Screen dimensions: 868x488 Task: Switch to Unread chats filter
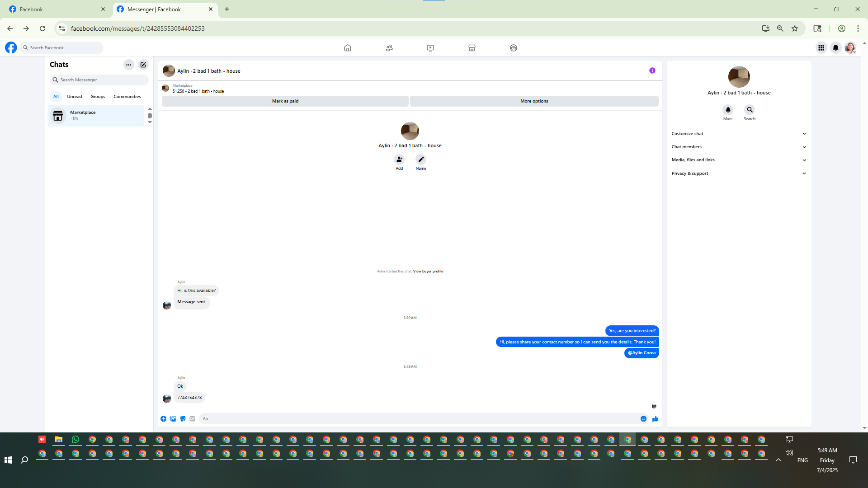pyautogui.click(x=75, y=97)
